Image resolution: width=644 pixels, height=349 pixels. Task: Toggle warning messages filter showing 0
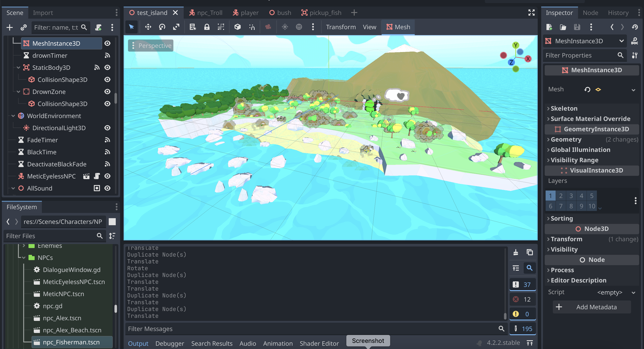click(x=522, y=314)
